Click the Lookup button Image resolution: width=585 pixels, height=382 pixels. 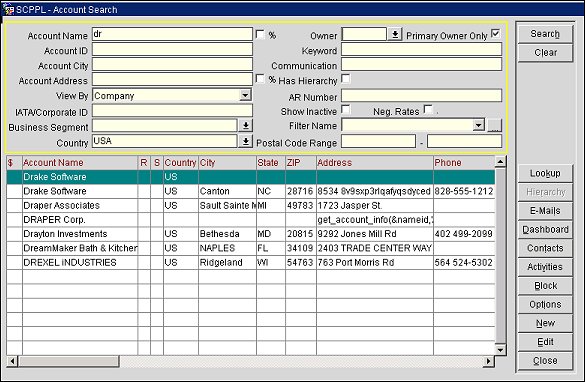(x=545, y=173)
